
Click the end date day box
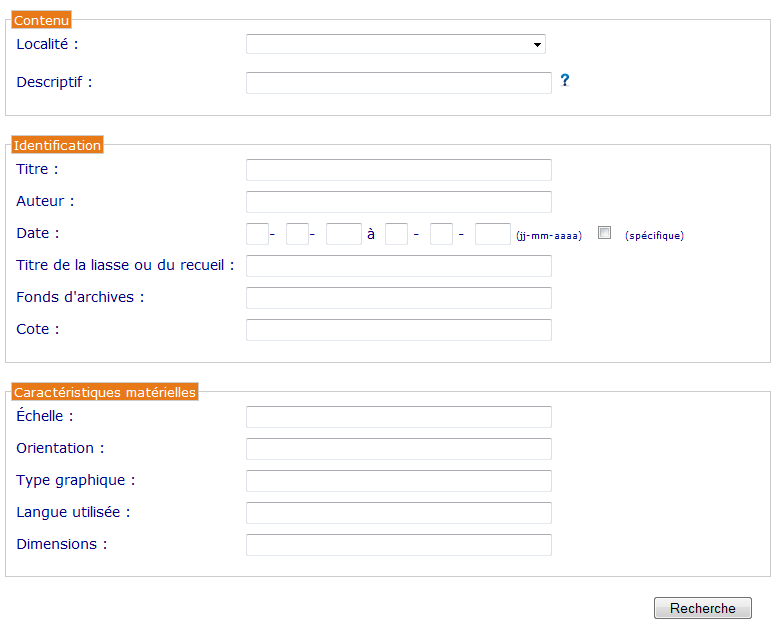click(396, 234)
